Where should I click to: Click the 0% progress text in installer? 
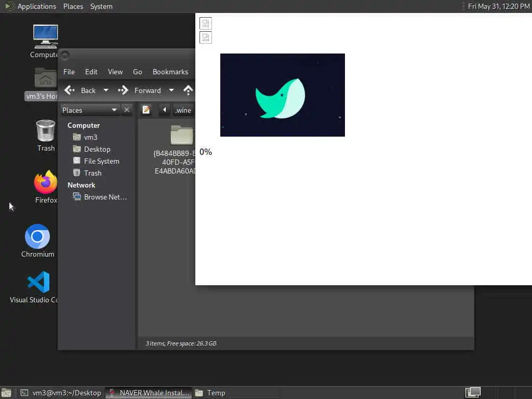click(206, 152)
